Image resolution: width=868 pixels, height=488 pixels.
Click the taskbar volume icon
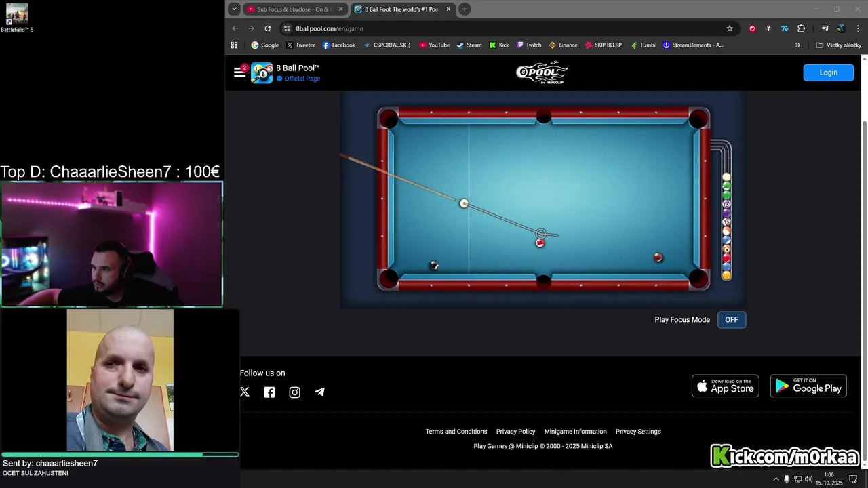(x=808, y=479)
